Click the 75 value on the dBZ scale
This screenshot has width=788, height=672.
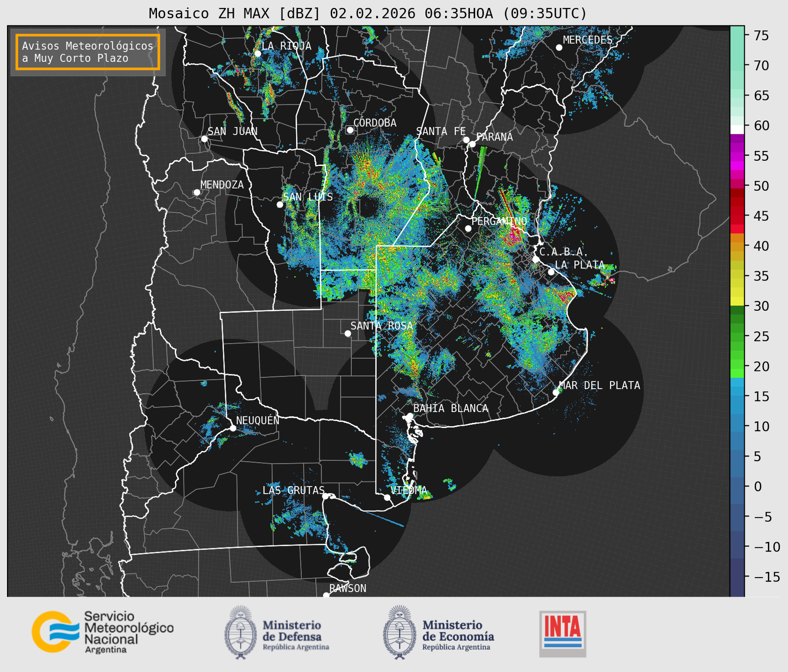coord(761,36)
